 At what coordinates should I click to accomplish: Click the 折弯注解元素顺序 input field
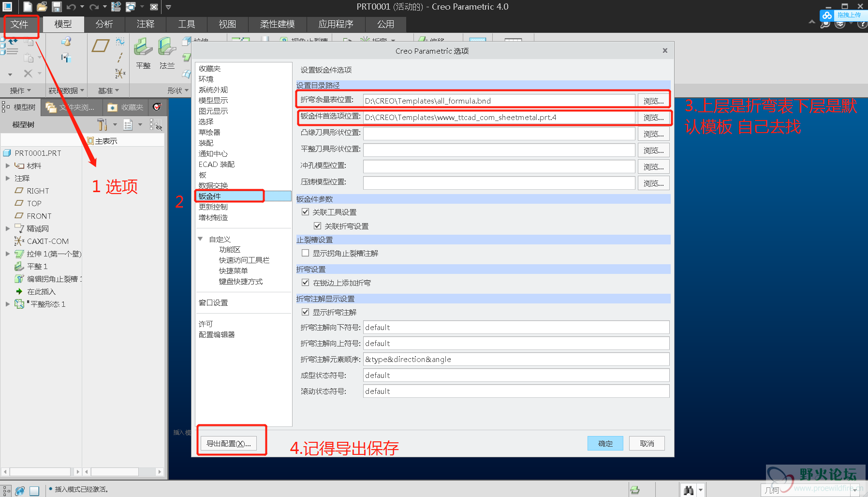[516, 359]
